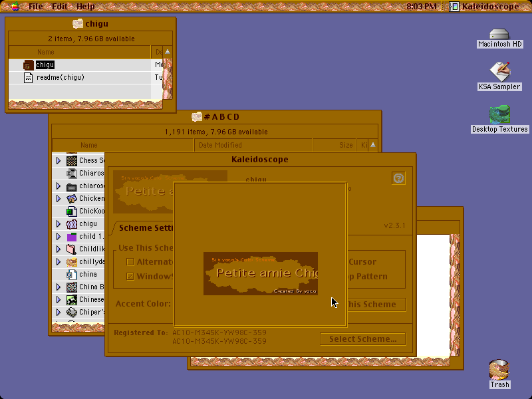
Task: Sort # A B C D list by Size
Action: coord(334,145)
